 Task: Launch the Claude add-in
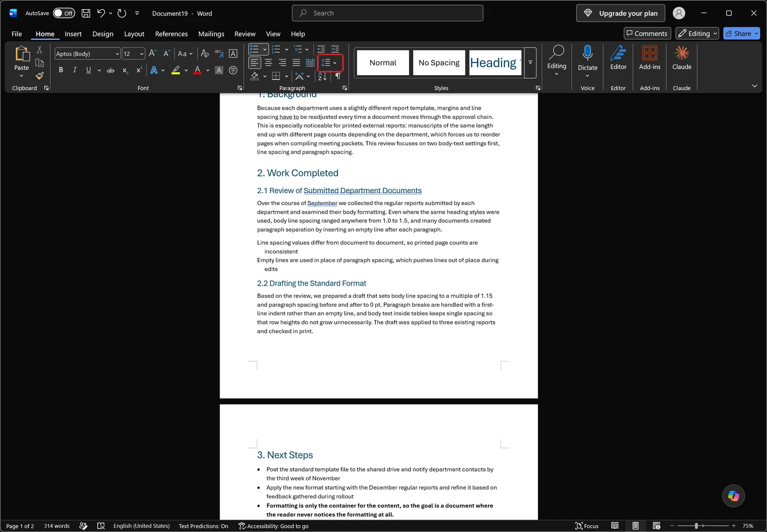682,58
